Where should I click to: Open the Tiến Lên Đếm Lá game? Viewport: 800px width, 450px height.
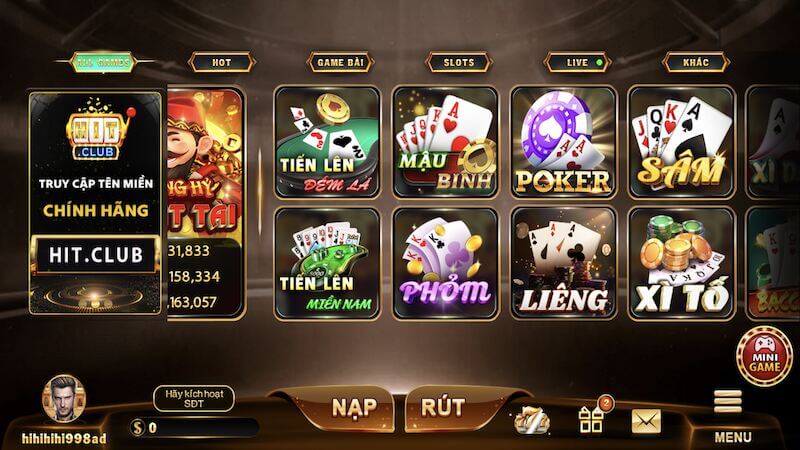coord(328,142)
